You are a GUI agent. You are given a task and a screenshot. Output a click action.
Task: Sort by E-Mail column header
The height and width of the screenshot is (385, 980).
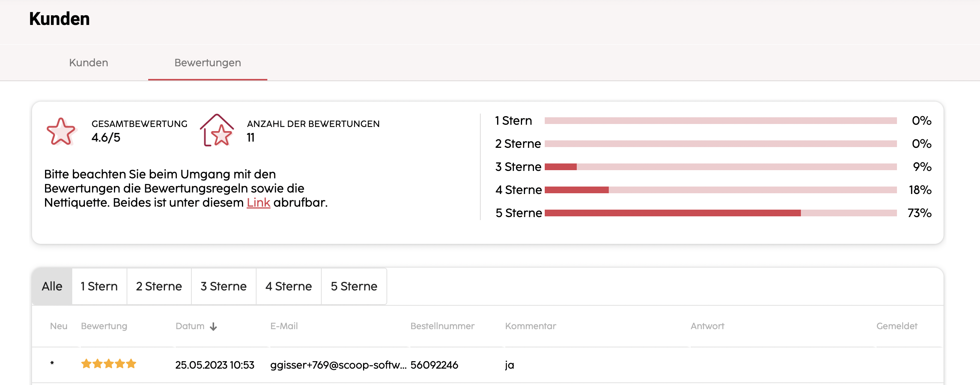point(284,326)
